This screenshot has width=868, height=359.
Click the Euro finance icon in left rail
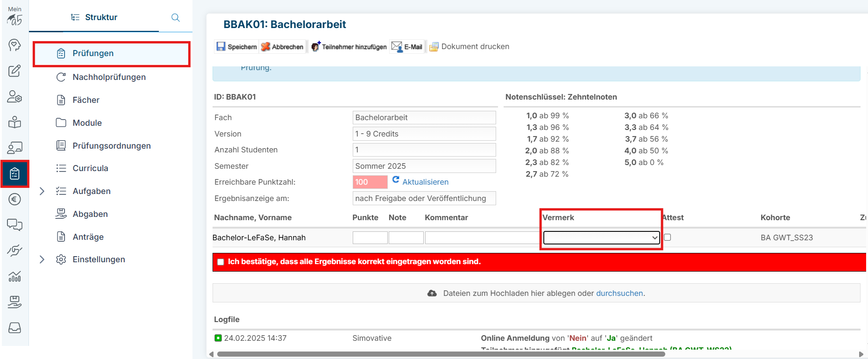click(x=14, y=200)
